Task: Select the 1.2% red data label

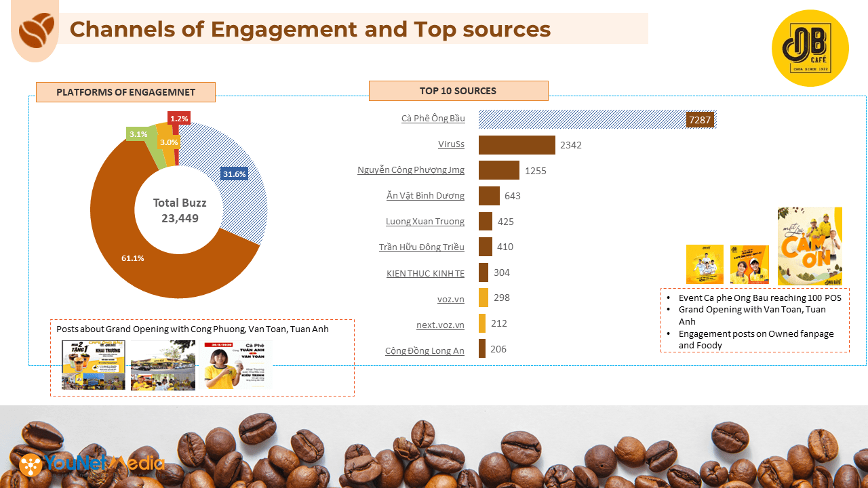Action: click(x=179, y=118)
